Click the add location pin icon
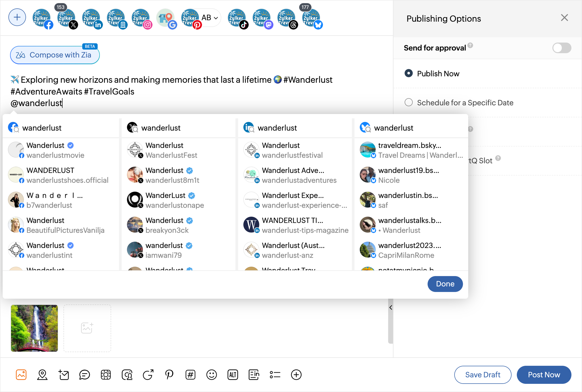Screen dimensions: 582x392 pyautogui.click(x=42, y=374)
